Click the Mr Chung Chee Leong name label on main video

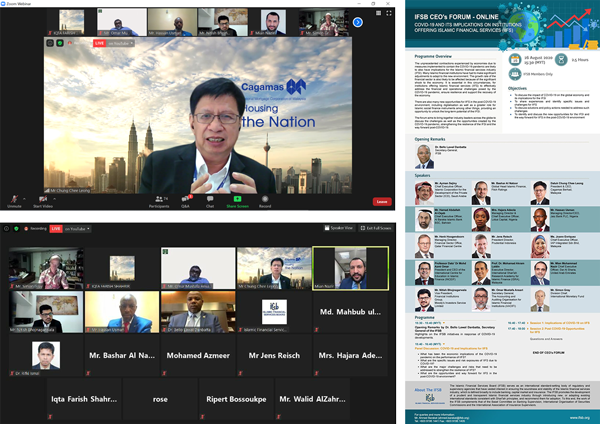click(x=67, y=190)
